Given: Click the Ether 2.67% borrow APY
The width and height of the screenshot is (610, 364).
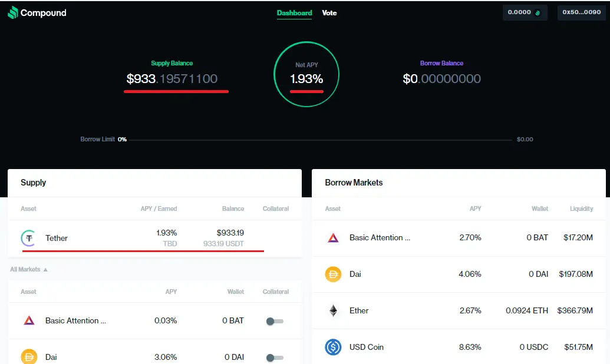Looking at the screenshot, I should [x=470, y=310].
